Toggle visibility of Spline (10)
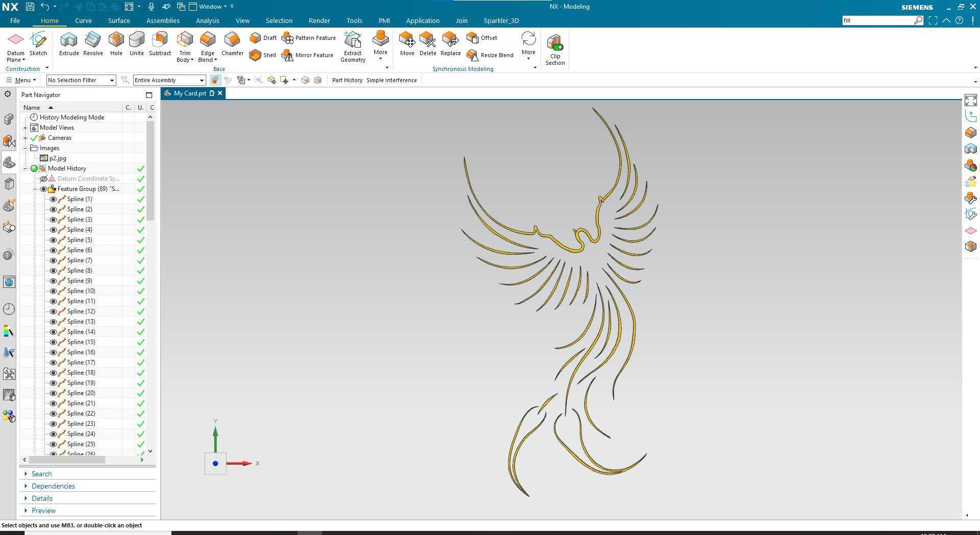 (x=53, y=291)
